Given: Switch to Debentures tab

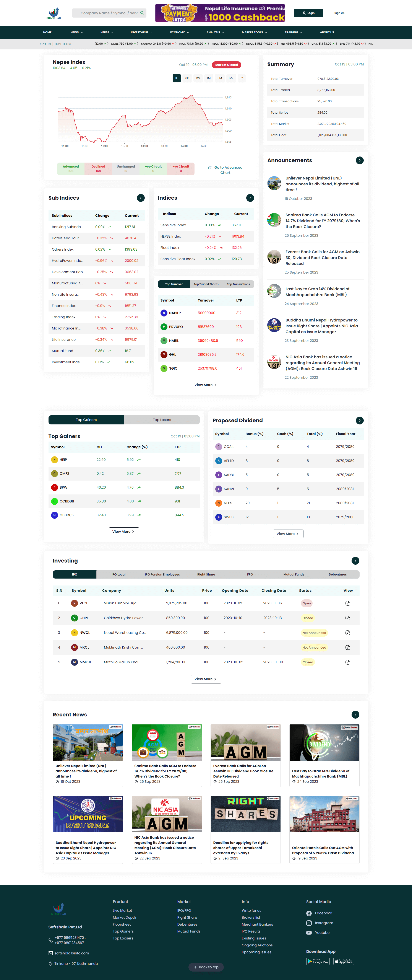Looking at the screenshot, I should click(x=337, y=575).
